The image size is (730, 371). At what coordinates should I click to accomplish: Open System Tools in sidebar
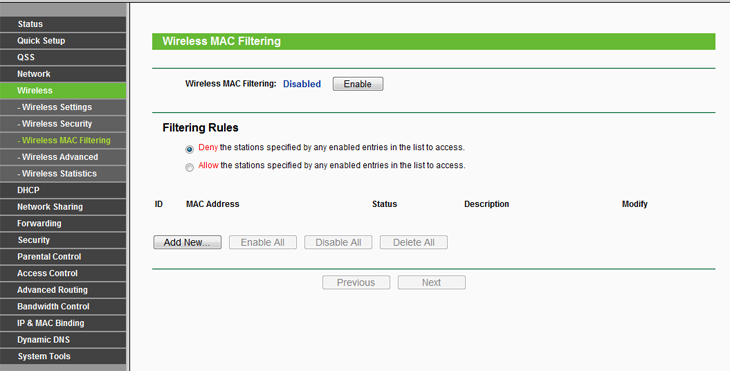(x=63, y=357)
